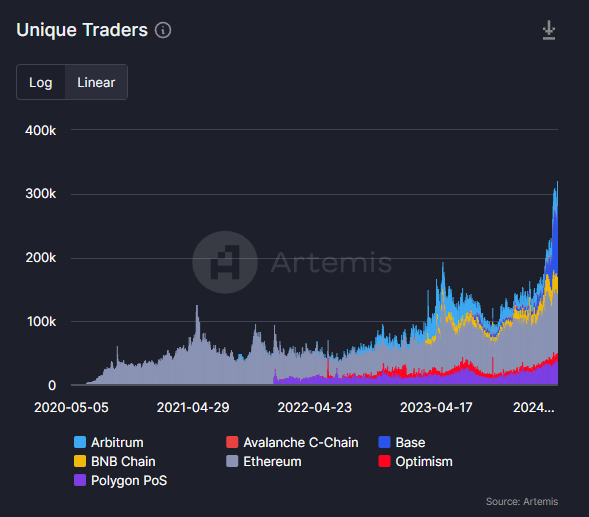Image resolution: width=589 pixels, height=517 pixels.
Task: Click the 'Source: Artemis' text
Action: 522,501
